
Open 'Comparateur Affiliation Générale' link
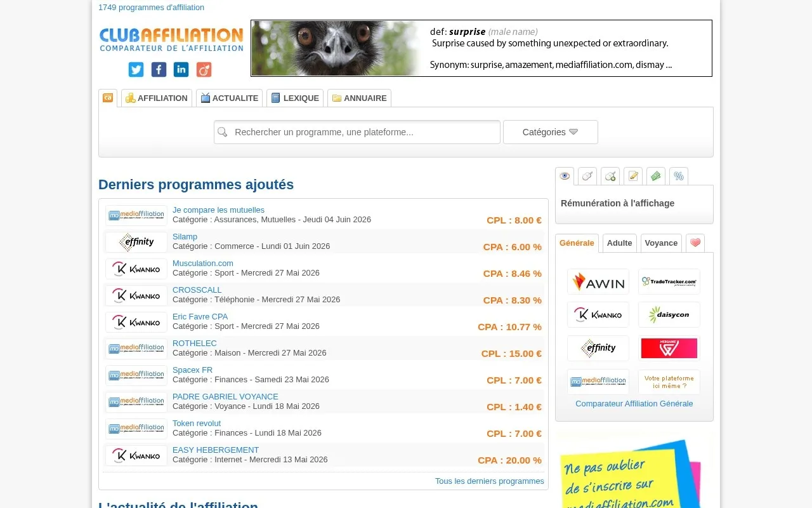[x=634, y=404]
